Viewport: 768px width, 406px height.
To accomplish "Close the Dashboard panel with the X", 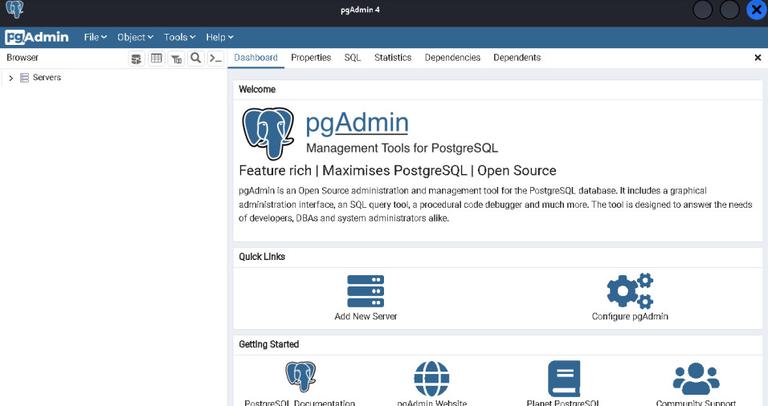I will point(758,58).
